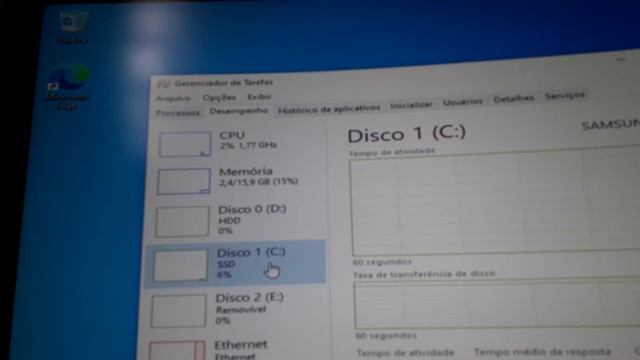
Task: Click the Taxa de transferência de disco graph
Action: click(497, 304)
